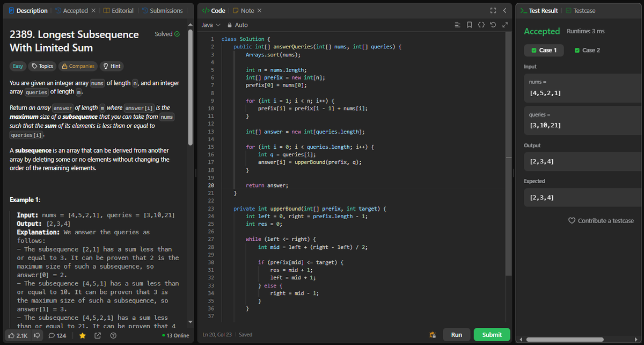This screenshot has height=345, width=644.
Task: Show the Topics tag
Action: (x=41, y=66)
